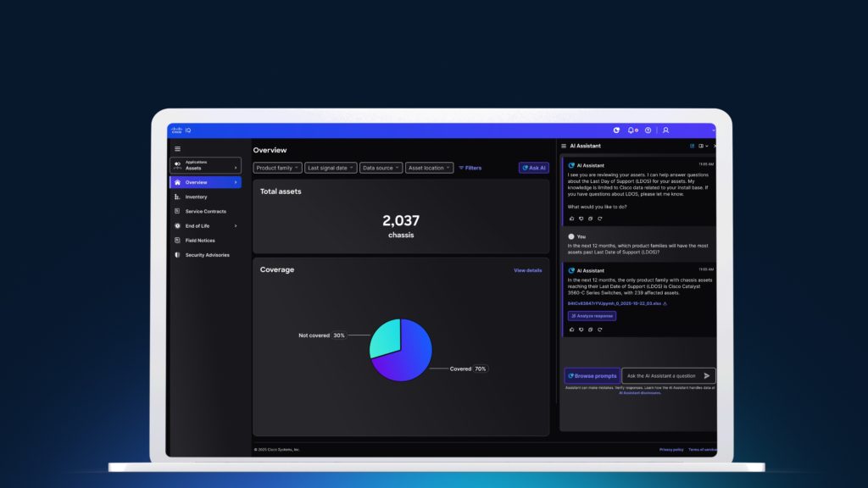Select the Security Advisories shield icon

(177, 254)
